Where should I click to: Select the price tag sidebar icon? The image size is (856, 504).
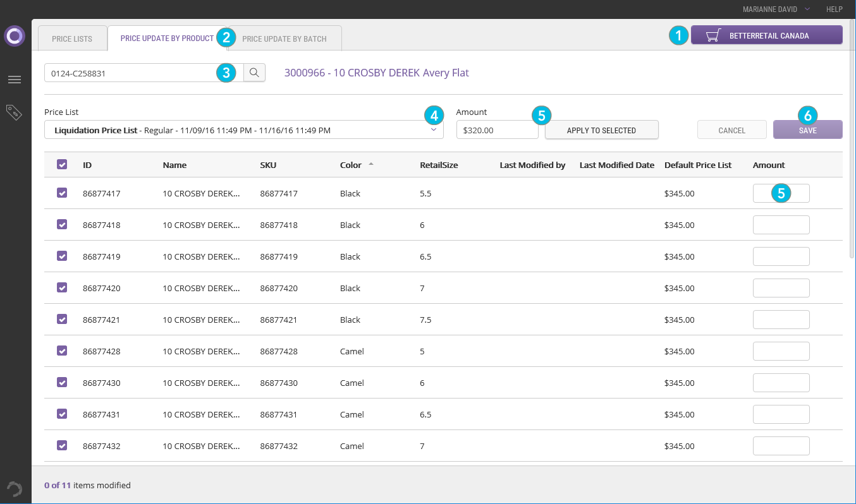(14, 112)
